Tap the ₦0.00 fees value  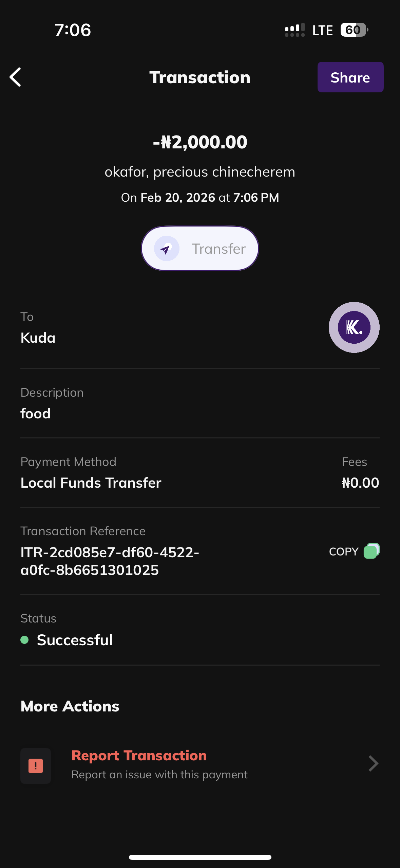tap(360, 483)
